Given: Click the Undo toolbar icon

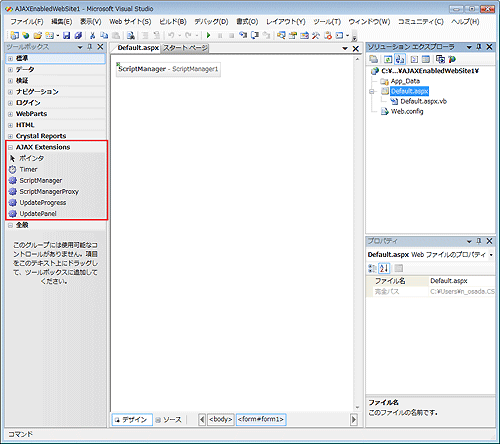Looking at the screenshot, I should tap(171, 35).
